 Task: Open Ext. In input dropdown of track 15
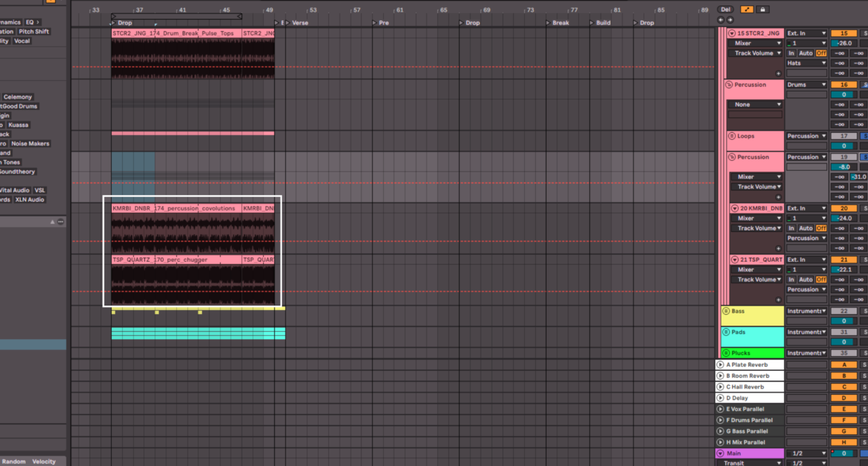[x=807, y=33]
